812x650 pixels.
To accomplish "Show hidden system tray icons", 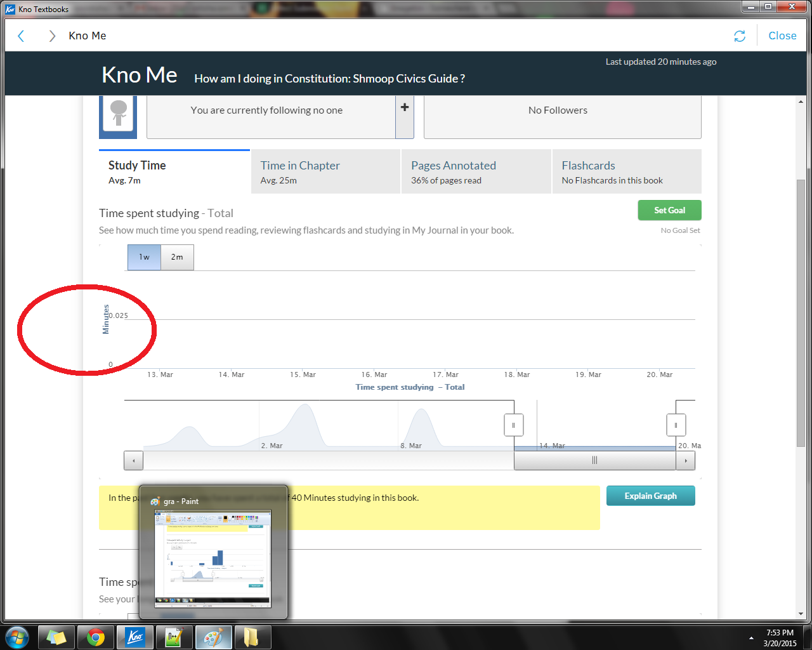I will [751, 638].
